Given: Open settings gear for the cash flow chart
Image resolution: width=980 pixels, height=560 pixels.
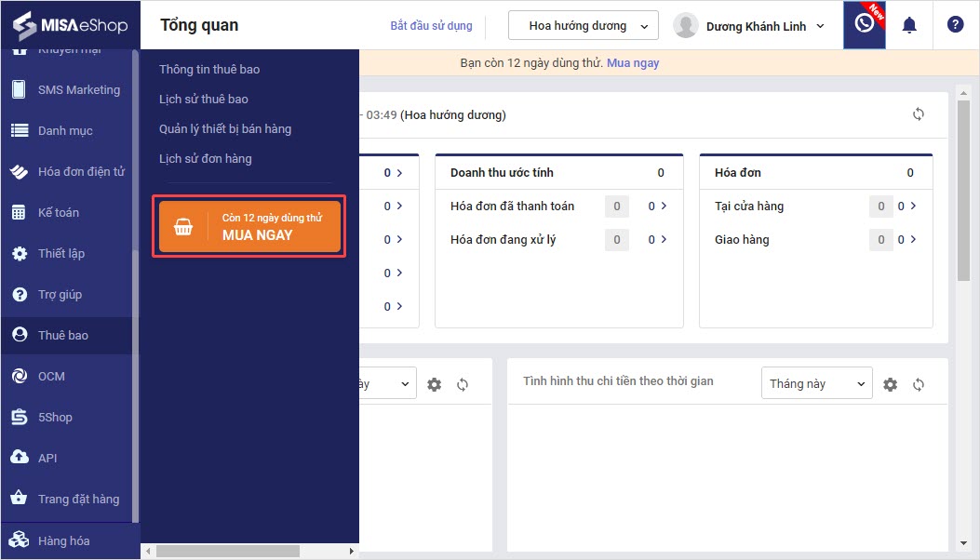Looking at the screenshot, I should (x=890, y=384).
